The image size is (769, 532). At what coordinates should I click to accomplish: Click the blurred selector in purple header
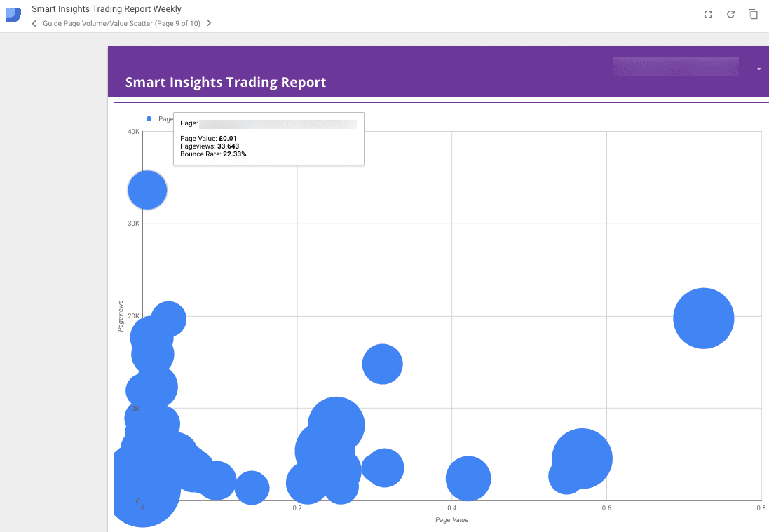(x=675, y=67)
